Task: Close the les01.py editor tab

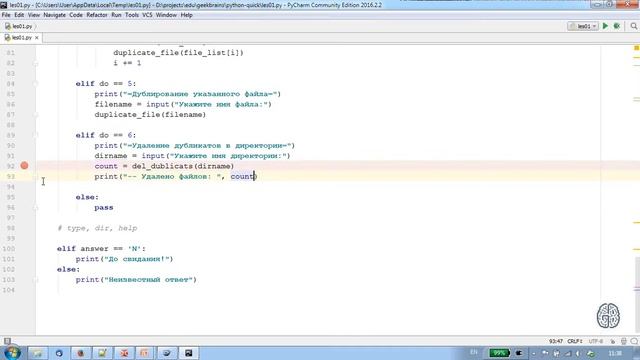Action: (37, 38)
